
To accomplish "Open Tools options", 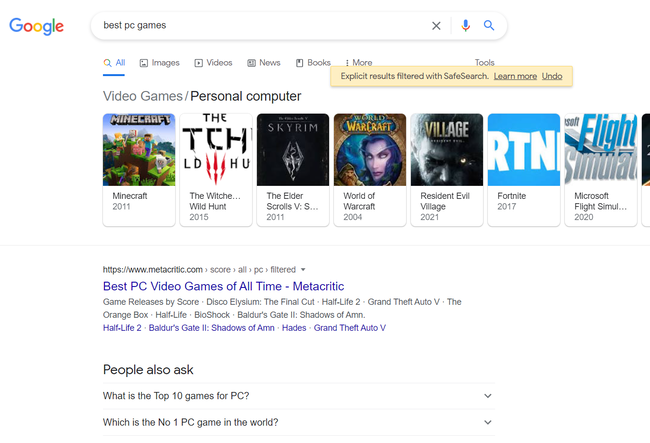I will click(485, 62).
